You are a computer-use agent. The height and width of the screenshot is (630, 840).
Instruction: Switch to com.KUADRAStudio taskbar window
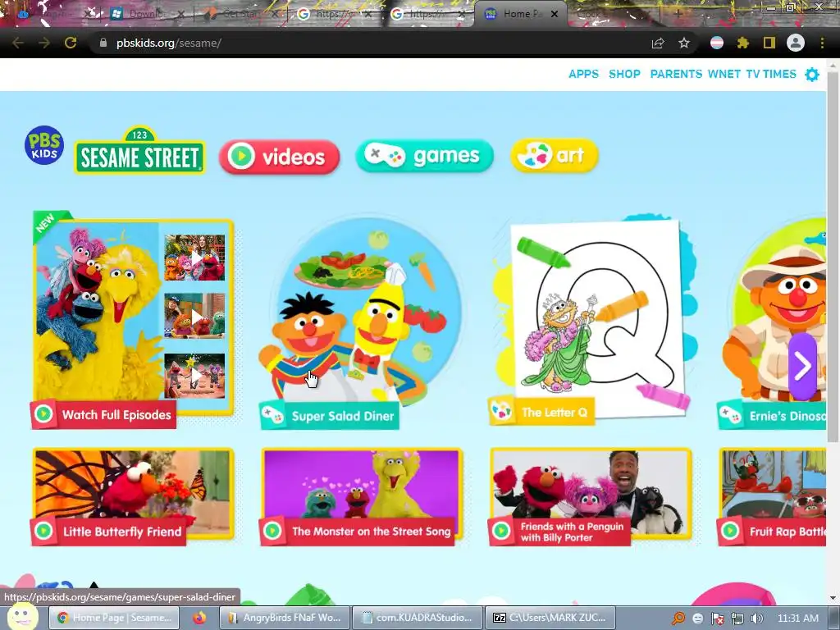pos(416,618)
